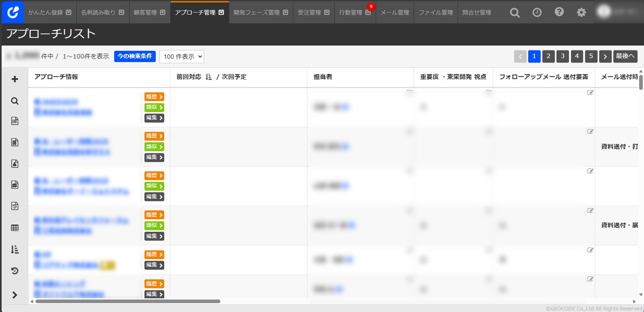The image size is (644, 312).
Task: Click the blue logo icon in the navigation bar
Action: [13, 12]
